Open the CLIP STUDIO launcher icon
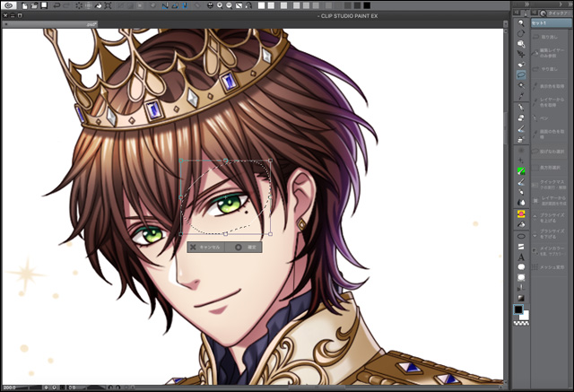Viewport: 574px width, 392px height. pos(7,5)
